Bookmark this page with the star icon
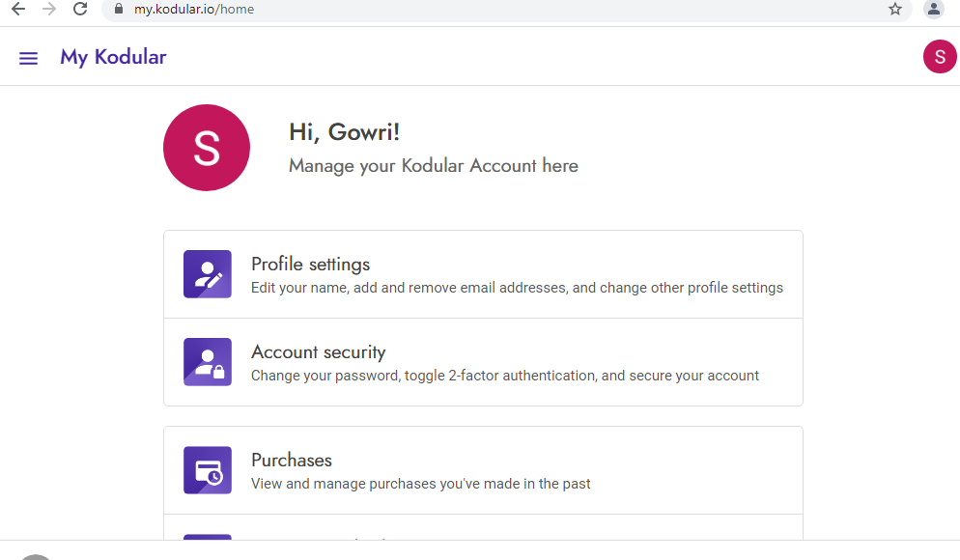Image resolution: width=960 pixels, height=560 pixels. [x=895, y=10]
